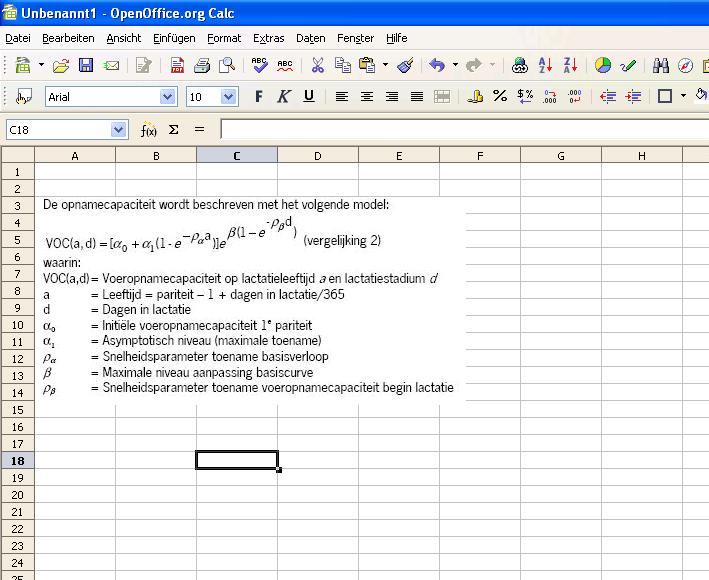Screen dimensions: 709x580
Task: Apply Currency number format icon
Action: click(x=475, y=96)
